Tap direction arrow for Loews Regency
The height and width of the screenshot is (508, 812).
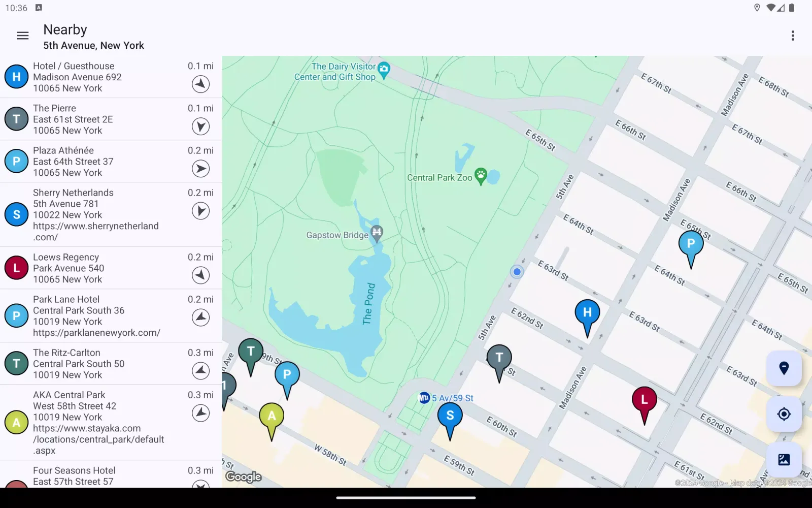pos(201,275)
